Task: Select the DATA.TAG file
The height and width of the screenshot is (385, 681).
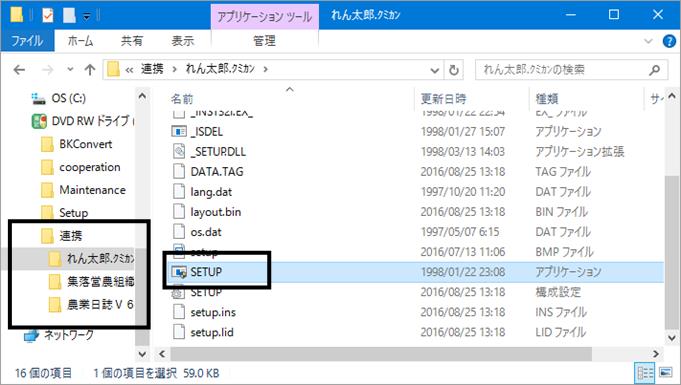Action: [x=217, y=172]
